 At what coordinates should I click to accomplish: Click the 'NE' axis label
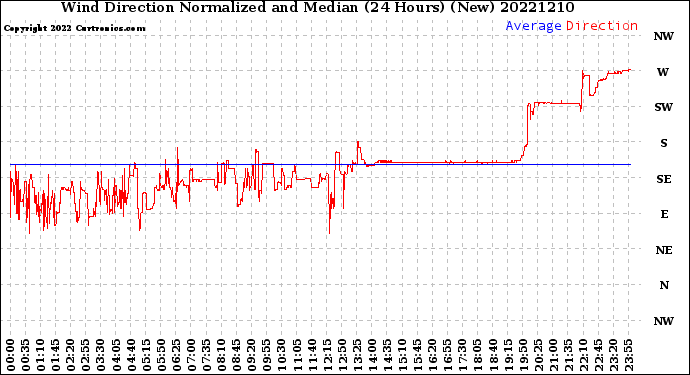[x=664, y=250]
